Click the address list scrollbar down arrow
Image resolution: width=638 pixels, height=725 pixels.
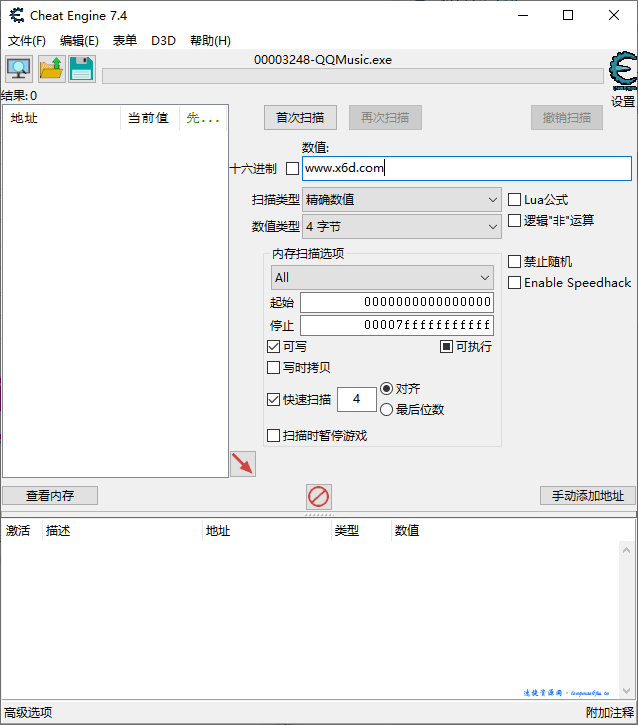click(x=626, y=691)
